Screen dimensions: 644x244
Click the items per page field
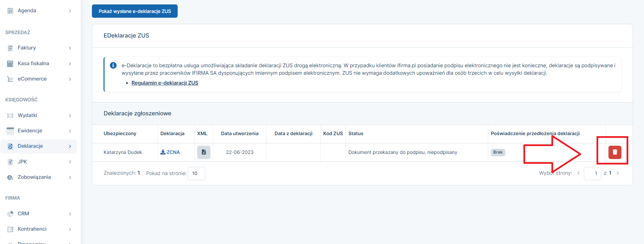[x=196, y=173]
